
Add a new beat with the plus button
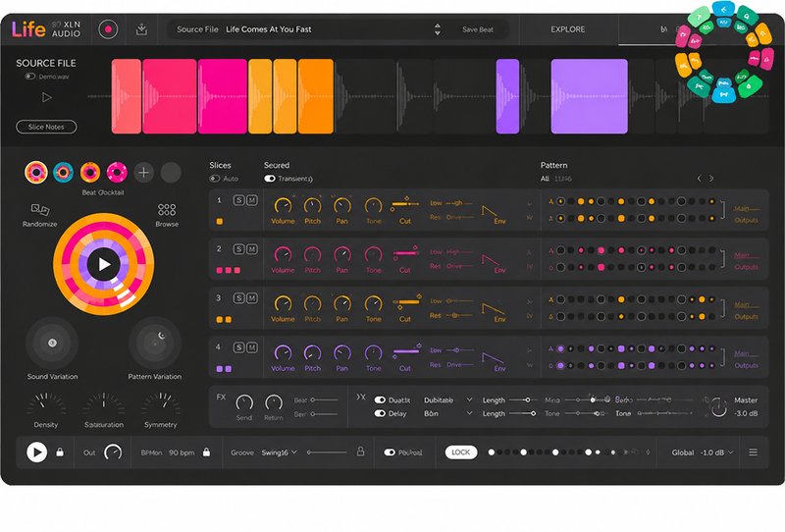pos(143,173)
